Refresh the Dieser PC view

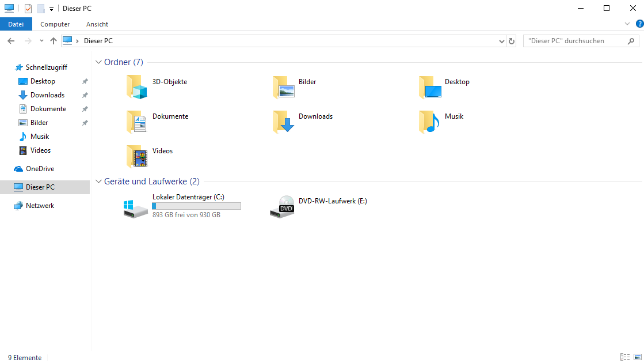tap(511, 41)
